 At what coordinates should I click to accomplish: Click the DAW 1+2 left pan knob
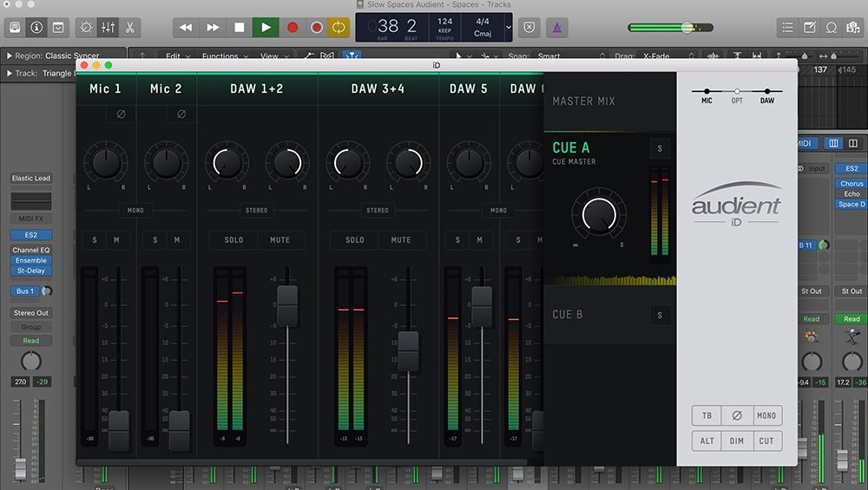pos(227,162)
